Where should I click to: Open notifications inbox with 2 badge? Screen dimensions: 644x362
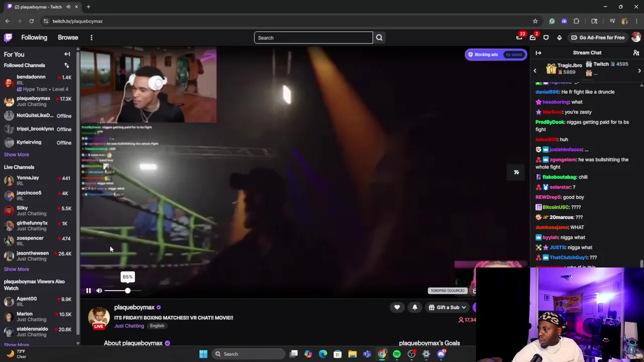[x=533, y=37]
